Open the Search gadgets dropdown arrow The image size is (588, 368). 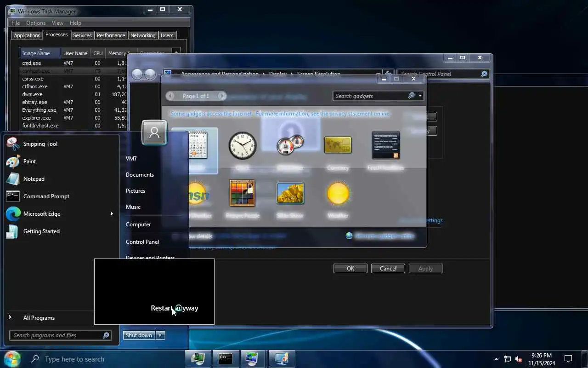pyautogui.click(x=420, y=96)
